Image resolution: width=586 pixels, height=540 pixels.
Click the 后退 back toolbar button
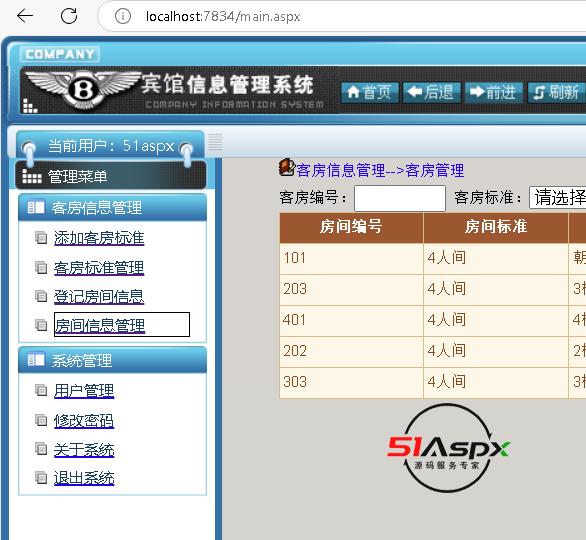point(431,92)
